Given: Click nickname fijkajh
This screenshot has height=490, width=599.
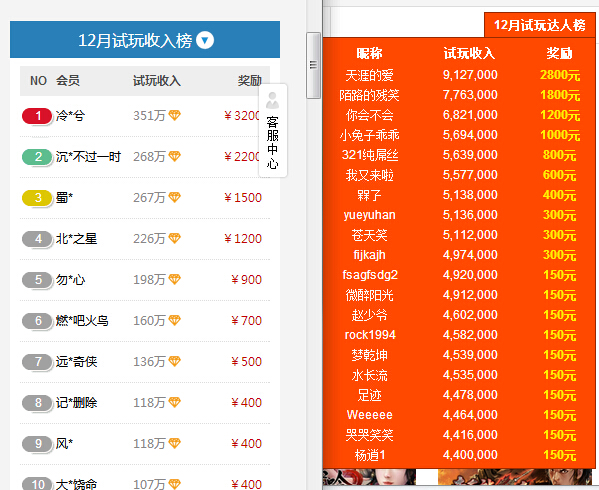Looking at the screenshot, I should point(369,255).
